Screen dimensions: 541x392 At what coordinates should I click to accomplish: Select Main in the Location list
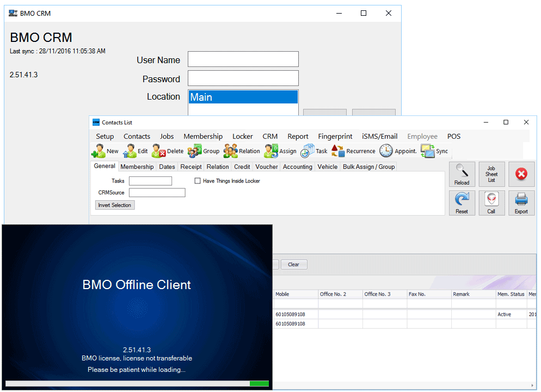tap(243, 97)
